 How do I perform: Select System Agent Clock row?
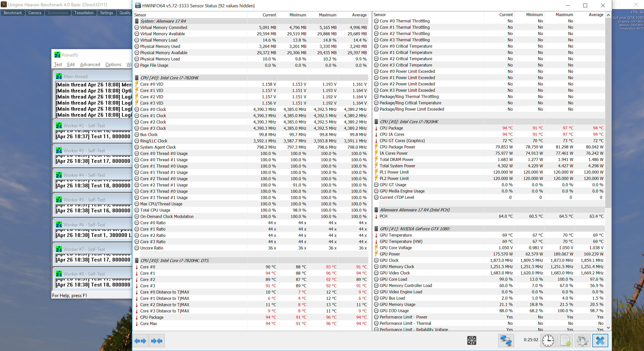click(251, 147)
